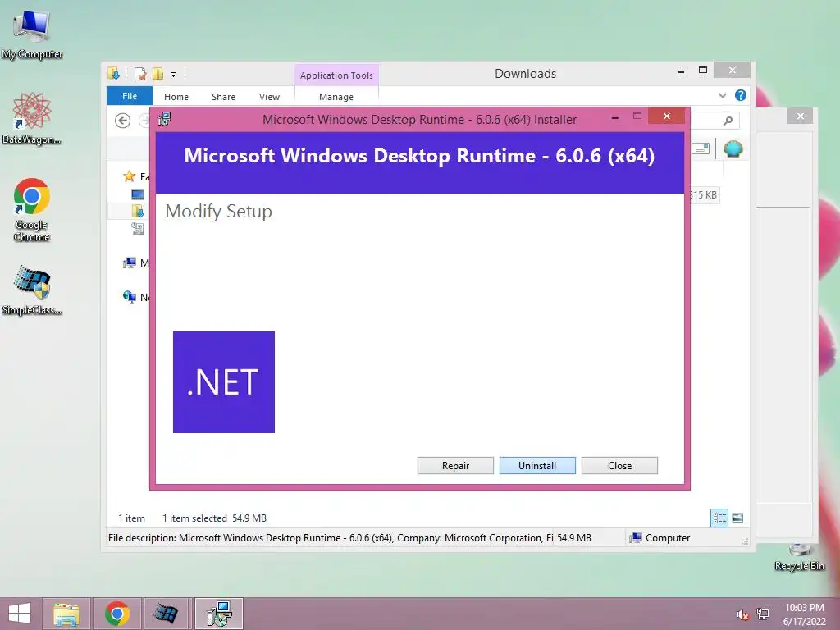840x630 pixels.
Task: Open Customize Quick Access Toolbar dropdown
Action: [174, 75]
